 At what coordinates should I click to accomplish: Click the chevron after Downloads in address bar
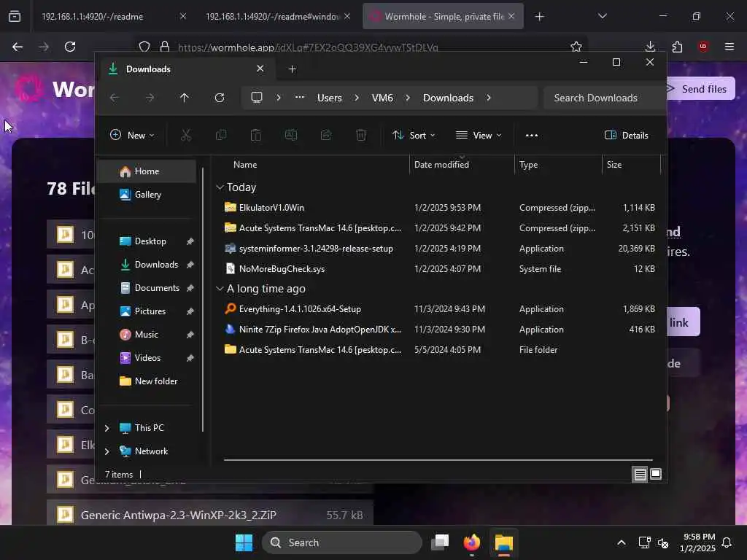pyautogui.click(x=489, y=98)
